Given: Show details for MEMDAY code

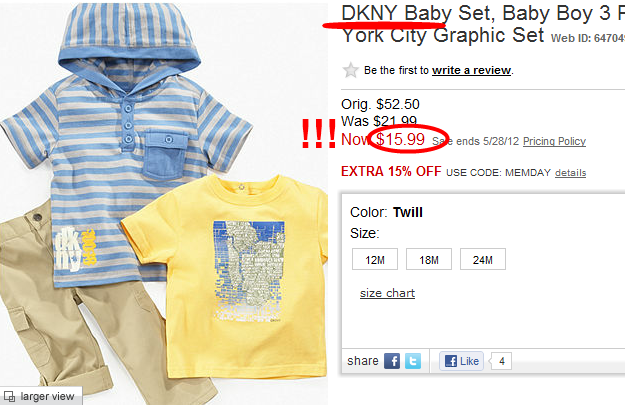Looking at the screenshot, I should click(570, 173).
